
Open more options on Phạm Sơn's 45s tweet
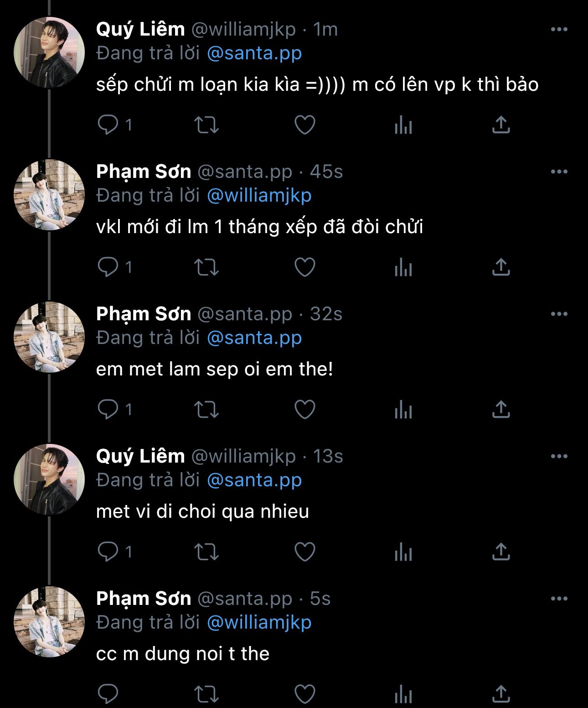tap(559, 172)
